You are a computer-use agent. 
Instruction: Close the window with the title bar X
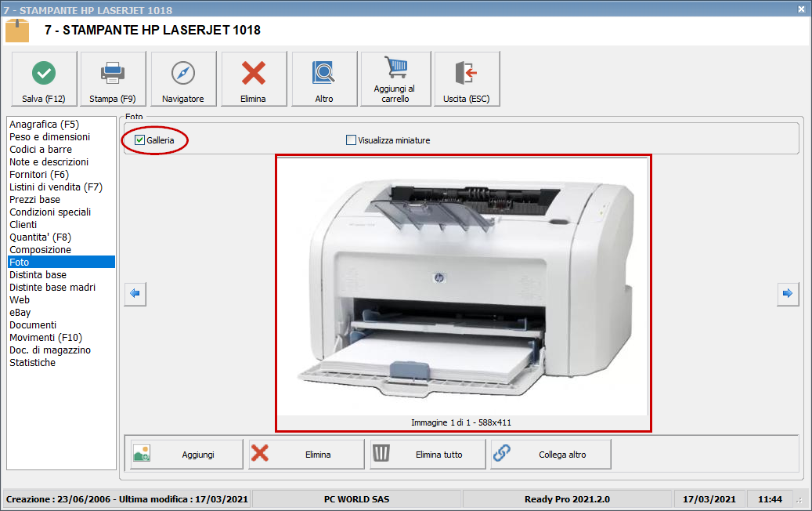[x=801, y=9]
